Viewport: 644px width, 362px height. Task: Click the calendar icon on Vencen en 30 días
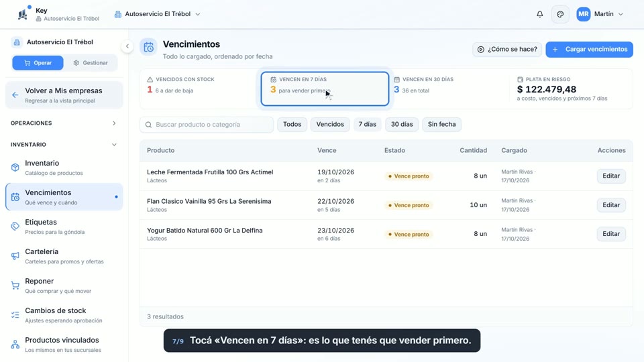(396, 79)
